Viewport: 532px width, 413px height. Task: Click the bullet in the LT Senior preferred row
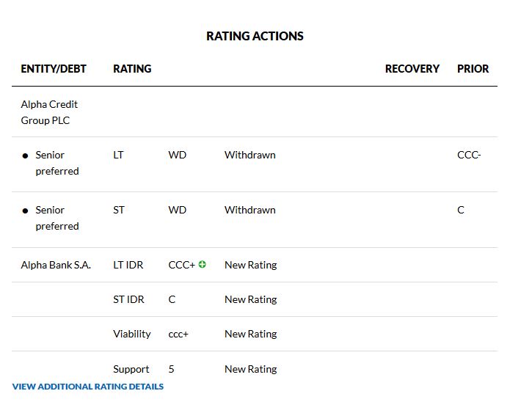tap(26, 156)
